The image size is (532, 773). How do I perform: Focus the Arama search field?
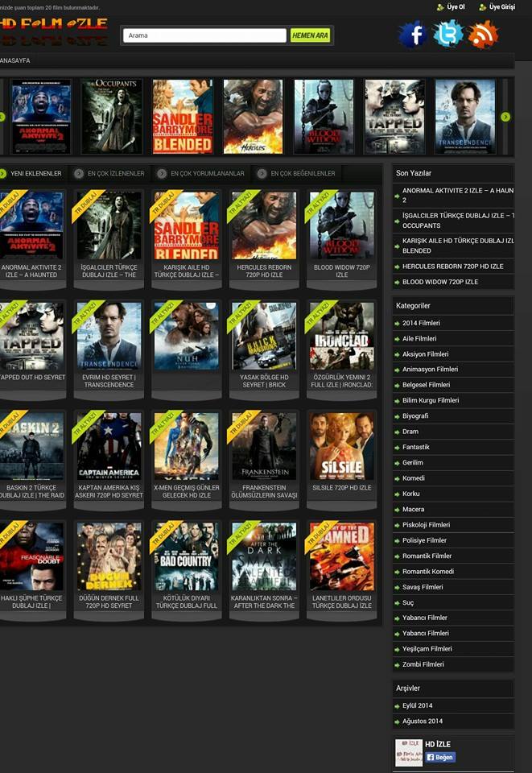[204, 35]
